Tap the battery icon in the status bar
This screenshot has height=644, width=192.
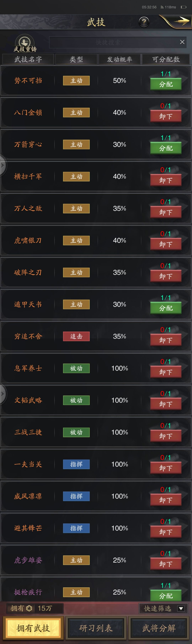pyautogui.click(x=184, y=7)
